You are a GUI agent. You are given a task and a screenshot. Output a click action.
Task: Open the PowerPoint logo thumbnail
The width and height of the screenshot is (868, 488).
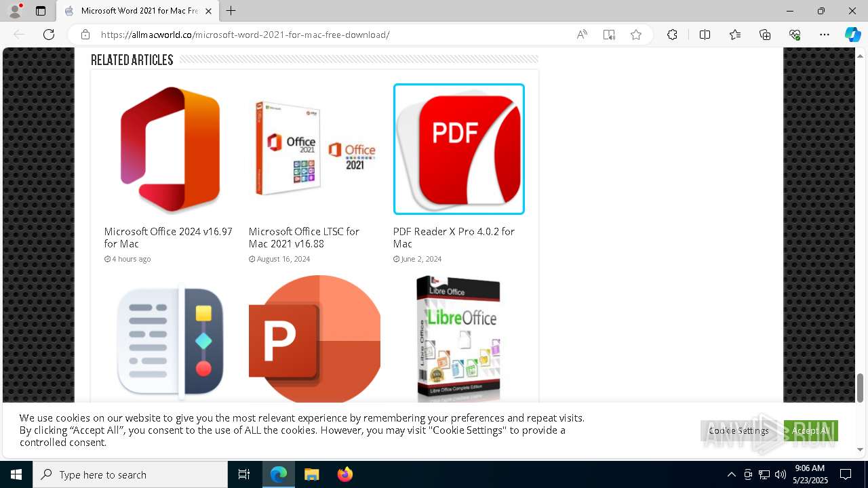314,339
